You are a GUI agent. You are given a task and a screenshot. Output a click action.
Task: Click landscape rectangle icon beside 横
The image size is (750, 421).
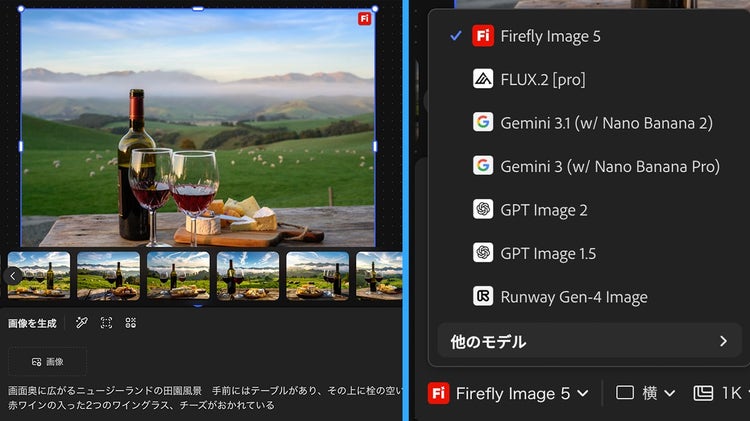(x=625, y=393)
